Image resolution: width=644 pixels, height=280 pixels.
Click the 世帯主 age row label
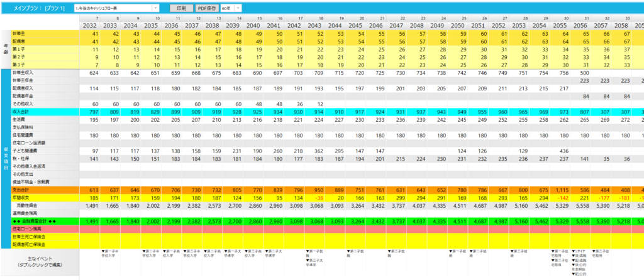click(x=20, y=33)
